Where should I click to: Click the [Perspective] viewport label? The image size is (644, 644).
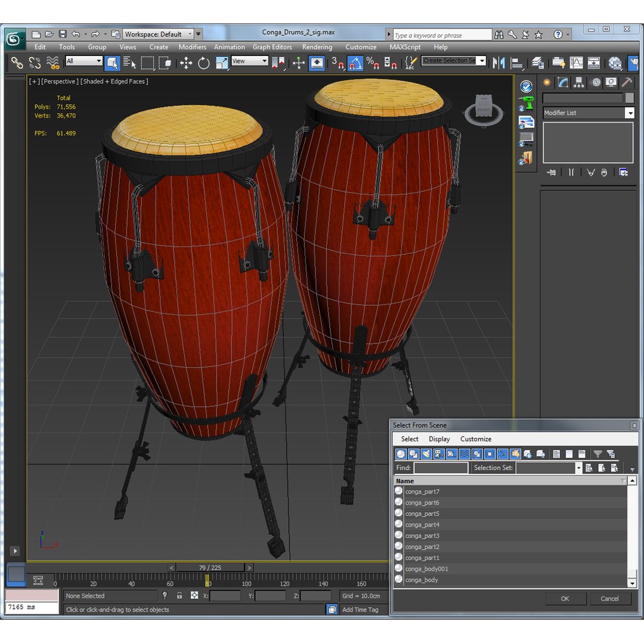point(60,81)
